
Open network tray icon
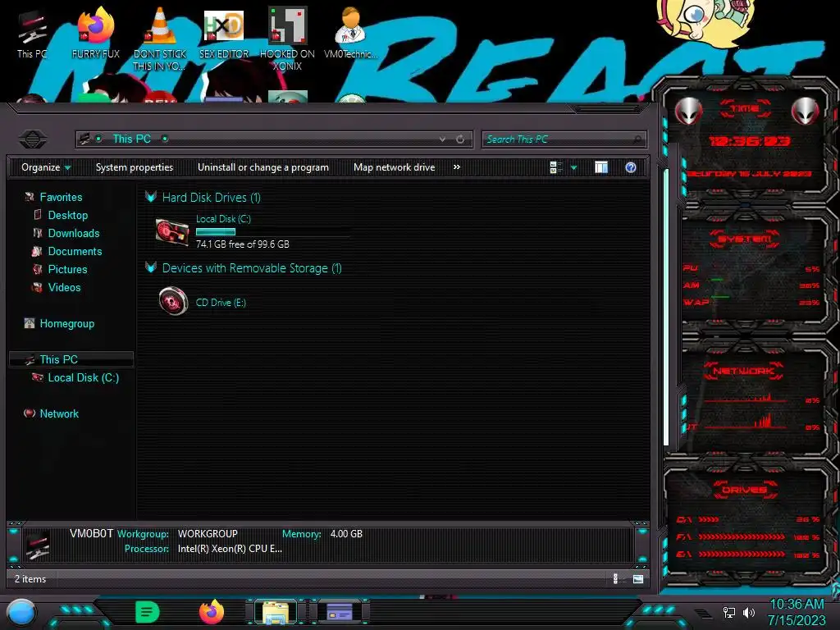[728, 612]
